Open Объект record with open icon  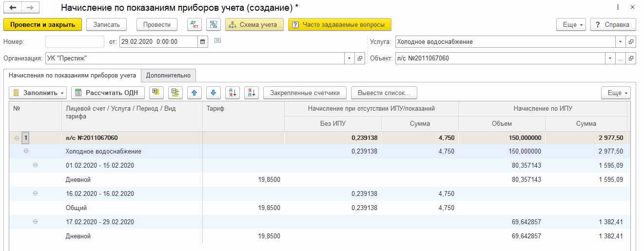pos(631,58)
